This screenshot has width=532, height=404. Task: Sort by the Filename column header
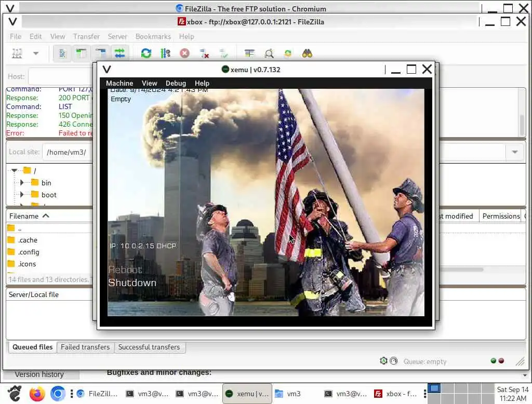[x=49, y=216]
